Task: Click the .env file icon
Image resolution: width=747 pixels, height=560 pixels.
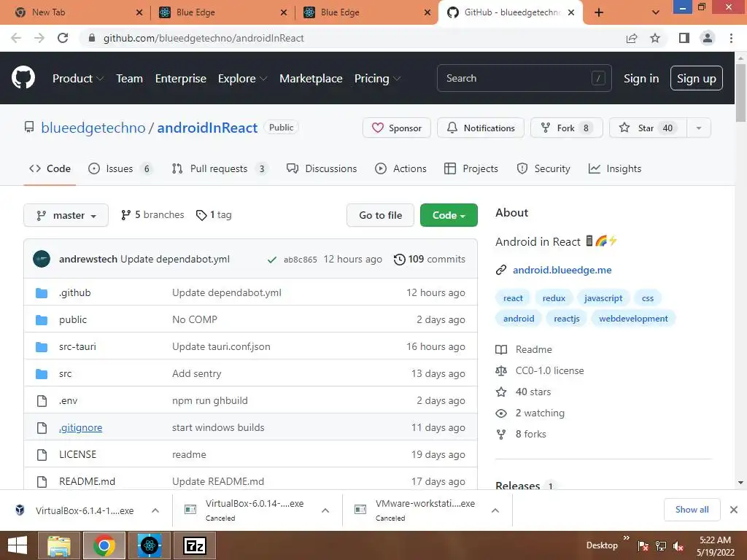Action: 42,401
